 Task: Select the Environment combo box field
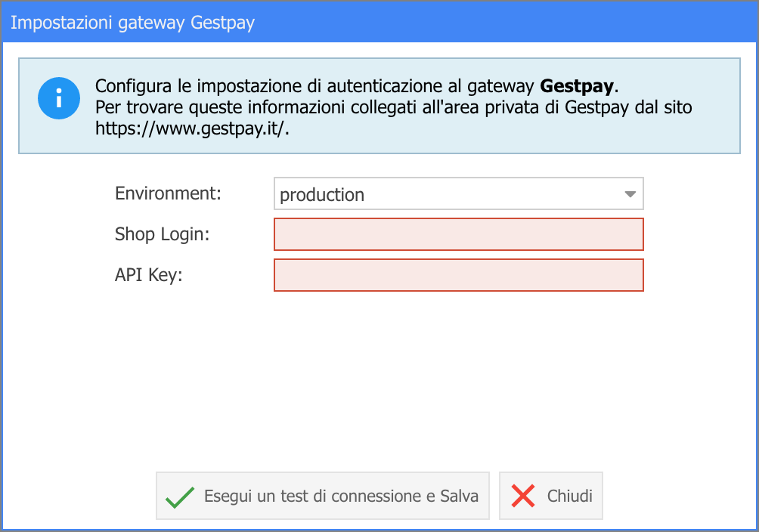click(458, 193)
